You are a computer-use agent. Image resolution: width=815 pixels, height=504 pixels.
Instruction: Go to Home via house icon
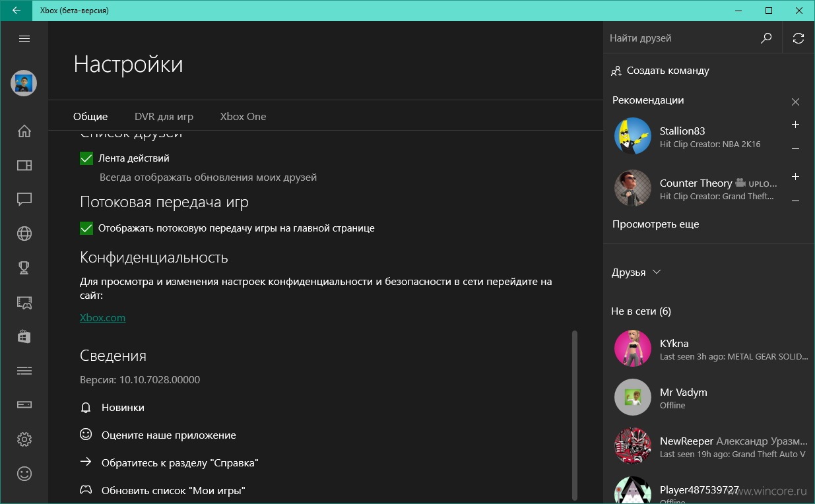point(24,131)
